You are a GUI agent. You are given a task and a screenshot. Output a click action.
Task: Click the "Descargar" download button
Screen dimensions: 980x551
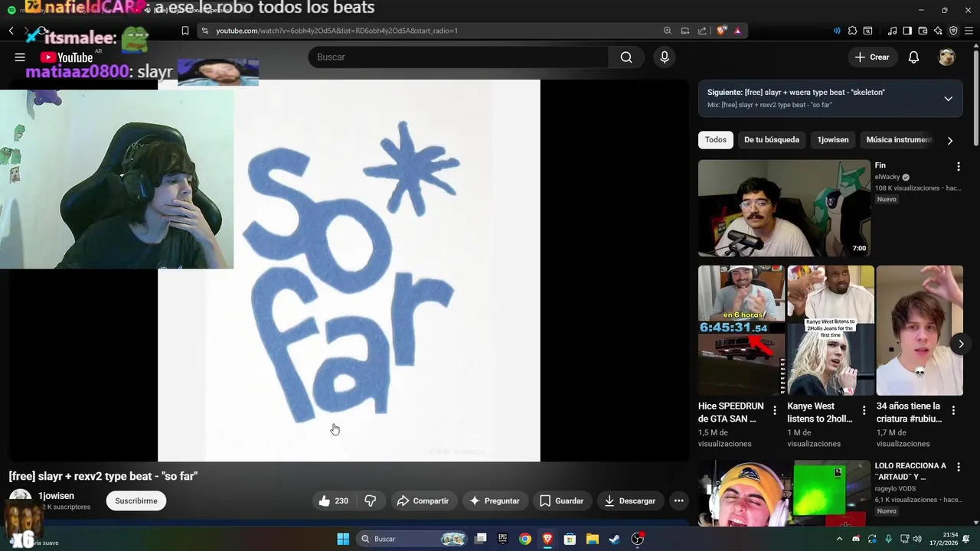(x=630, y=500)
